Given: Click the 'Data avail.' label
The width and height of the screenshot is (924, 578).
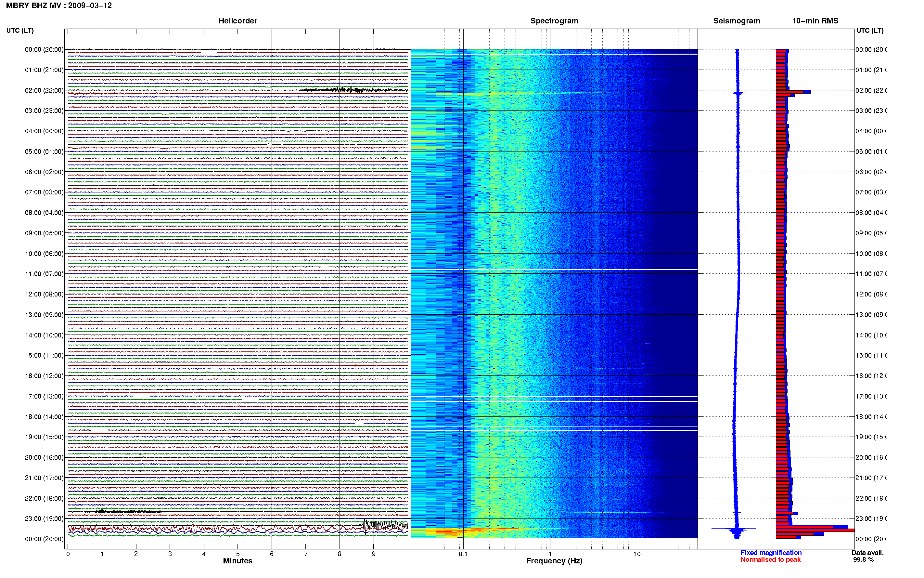Looking at the screenshot, I should click(x=867, y=553).
